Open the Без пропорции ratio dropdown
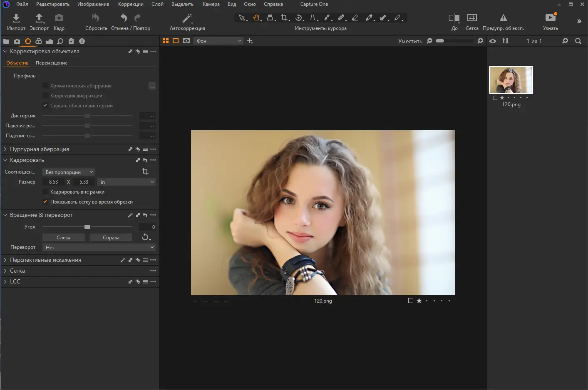588x390 pixels. 68,171
